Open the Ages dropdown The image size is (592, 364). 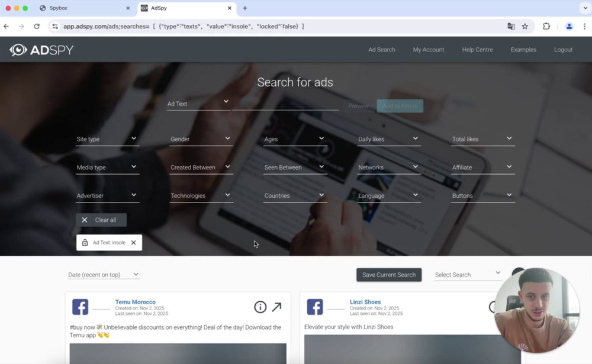295,139
